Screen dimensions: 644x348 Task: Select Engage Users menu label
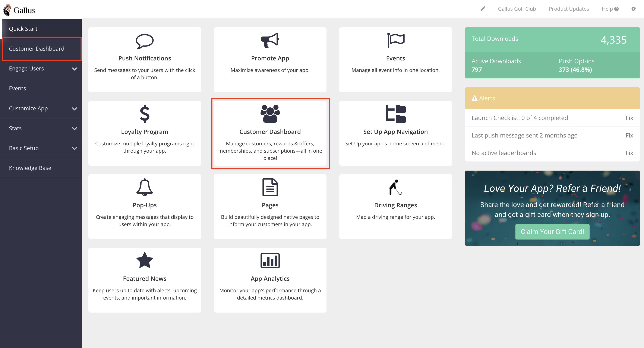pyautogui.click(x=26, y=69)
